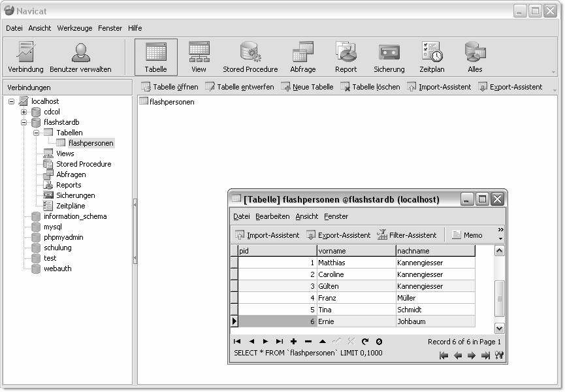The height and width of the screenshot is (392, 565).
Task: Click the vorname cell containing Caroline
Action: 355,274
